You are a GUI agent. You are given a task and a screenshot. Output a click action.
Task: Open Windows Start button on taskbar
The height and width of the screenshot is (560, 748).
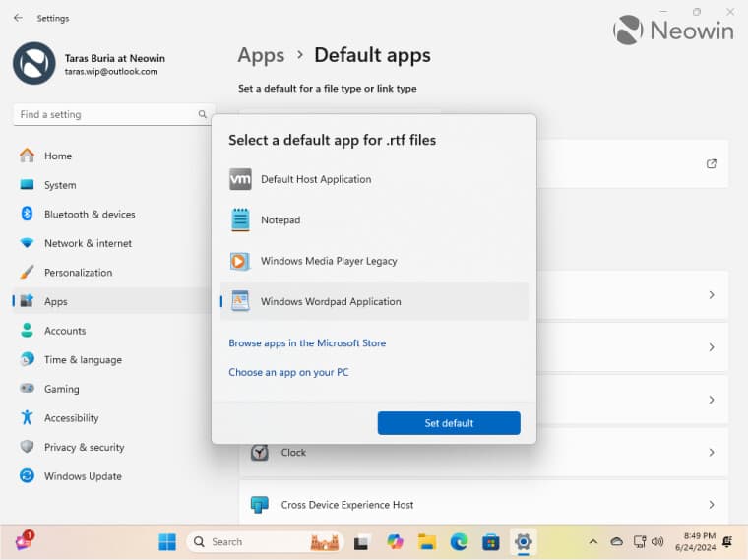coord(167,542)
